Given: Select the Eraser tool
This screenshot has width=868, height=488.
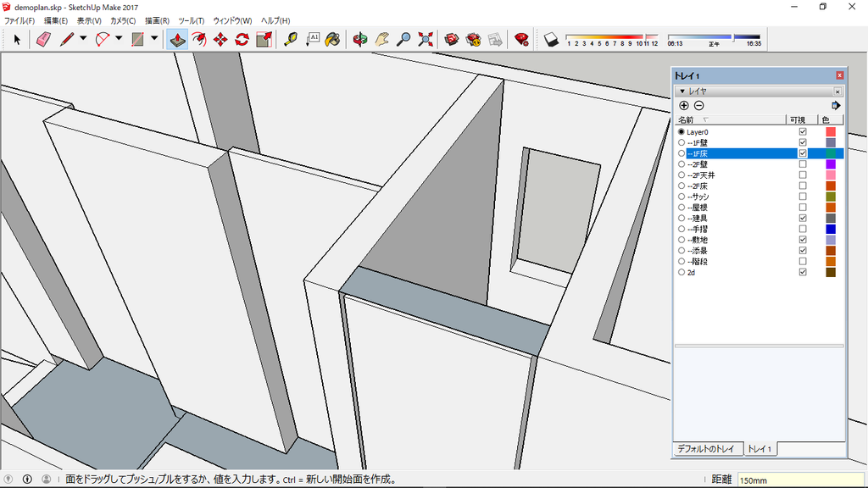Looking at the screenshot, I should [x=43, y=39].
